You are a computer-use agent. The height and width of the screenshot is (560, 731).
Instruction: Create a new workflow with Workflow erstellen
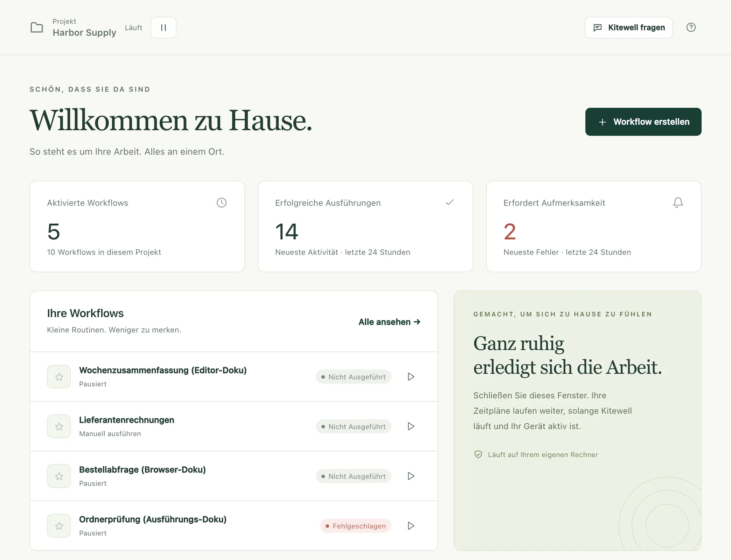[643, 122]
